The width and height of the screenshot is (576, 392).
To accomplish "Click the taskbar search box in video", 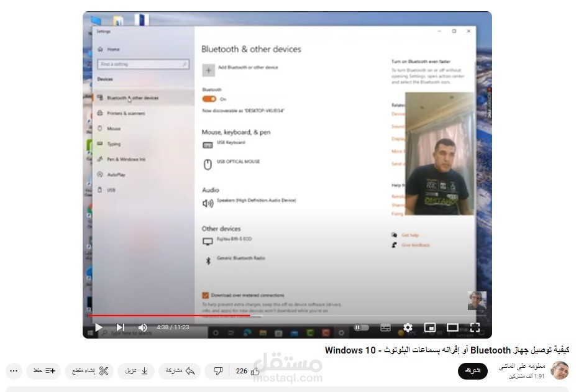I will coord(152,333).
